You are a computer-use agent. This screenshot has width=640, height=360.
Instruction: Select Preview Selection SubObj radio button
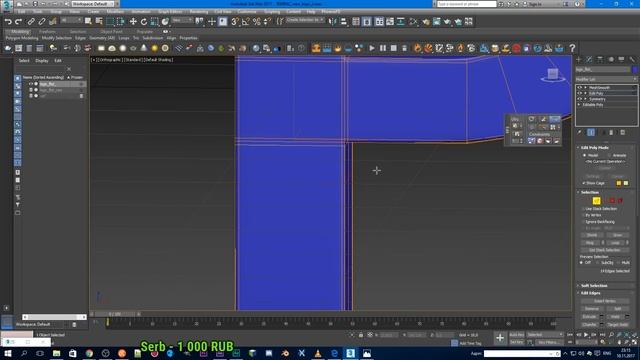tap(598, 263)
